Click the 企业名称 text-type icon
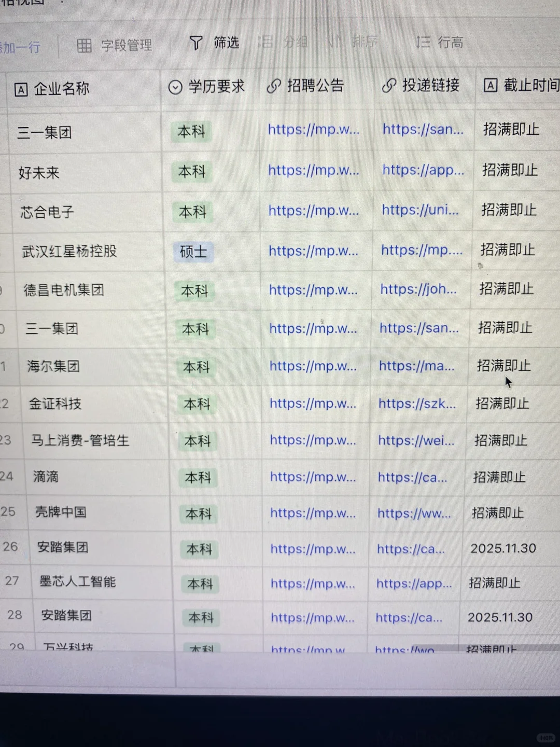Image resolution: width=560 pixels, height=747 pixels. click(x=21, y=90)
